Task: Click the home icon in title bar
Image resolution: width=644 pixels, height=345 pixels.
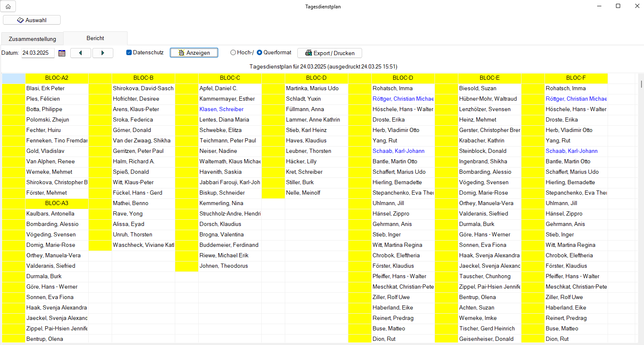Action: (8, 6)
